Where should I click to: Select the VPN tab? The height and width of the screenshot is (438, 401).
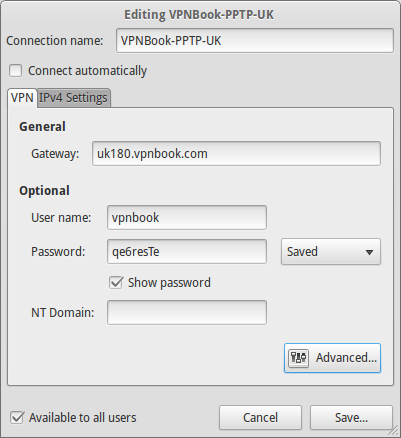[22, 98]
